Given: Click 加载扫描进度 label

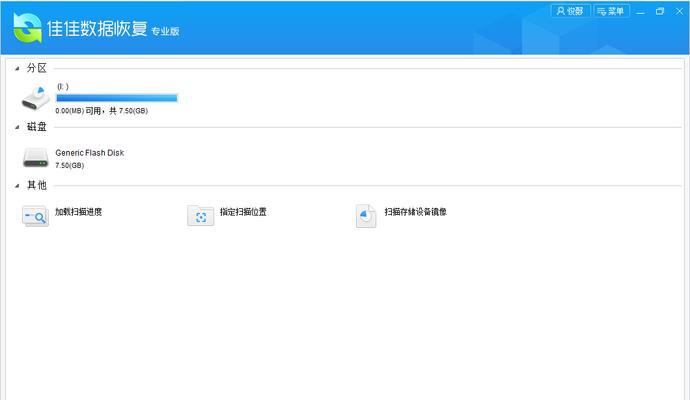Looking at the screenshot, I should tap(78, 212).
